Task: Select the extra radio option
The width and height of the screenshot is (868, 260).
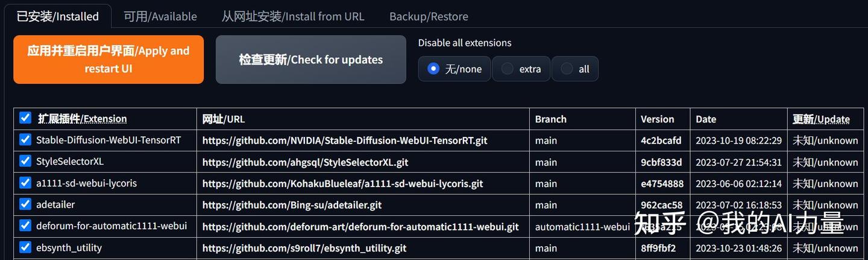Action: click(508, 69)
